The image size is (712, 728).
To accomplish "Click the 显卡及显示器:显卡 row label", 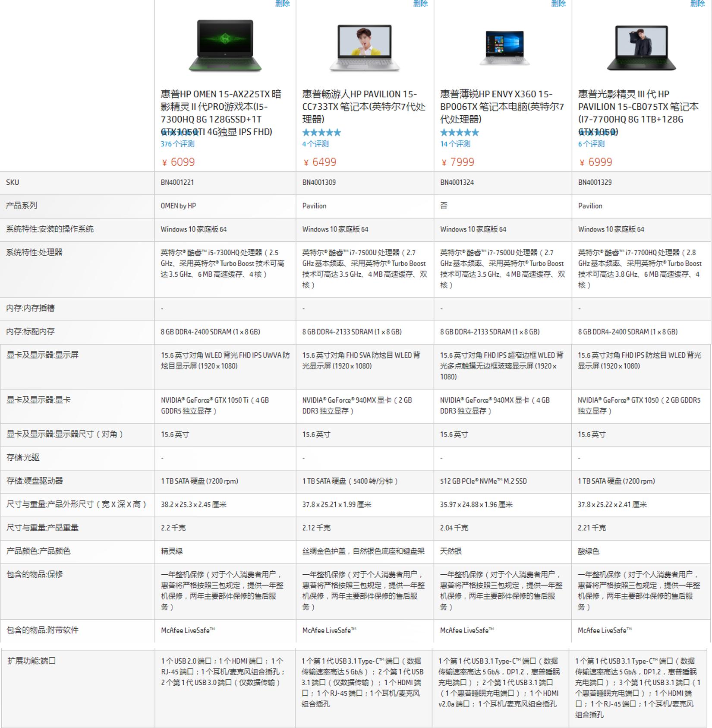I will pyautogui.click(x=38, y=399).
